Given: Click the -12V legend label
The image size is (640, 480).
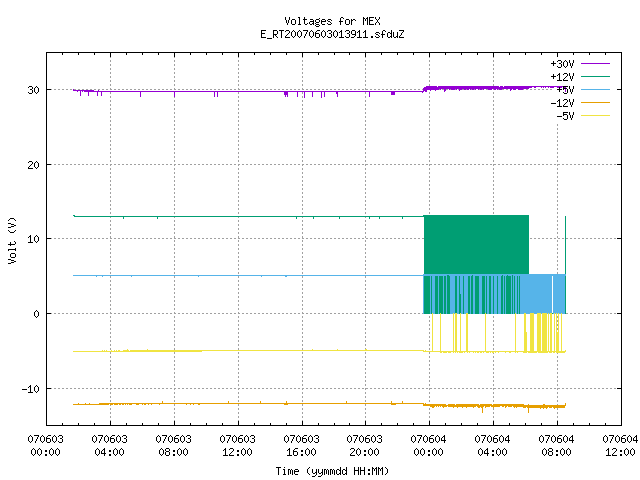Looking at the screenshot, I should (562, 103).
